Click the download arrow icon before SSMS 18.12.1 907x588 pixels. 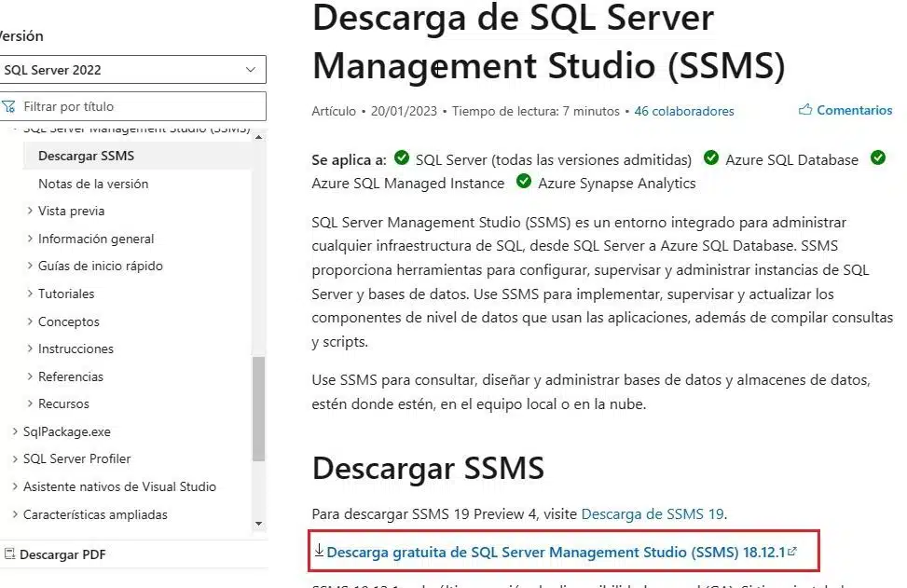click(319, 551)
